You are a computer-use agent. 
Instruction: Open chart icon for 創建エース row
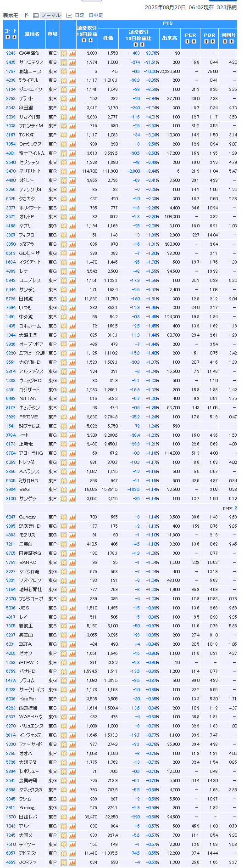[72, 72]
